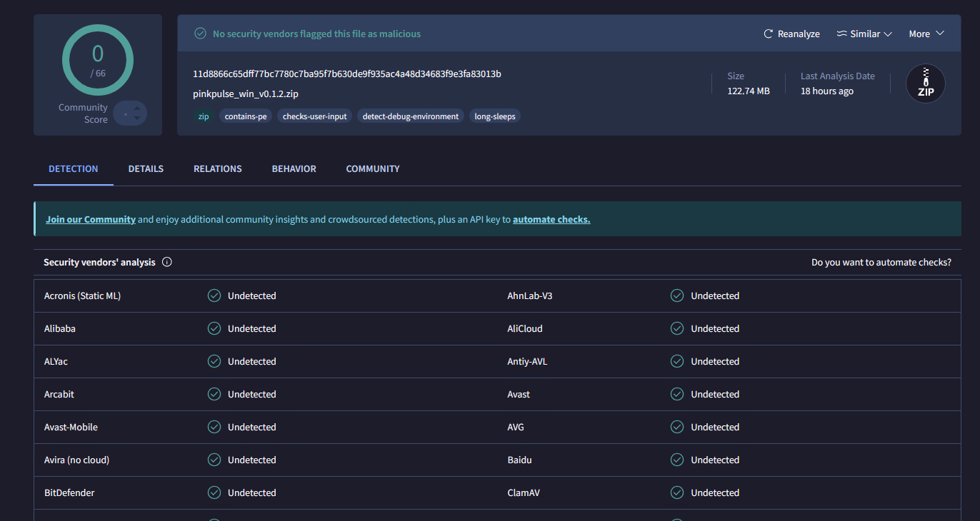Viewport: 980px width, 521px height.
Task: Open the 'automate checks.' banner link
Action: (551, 219)
